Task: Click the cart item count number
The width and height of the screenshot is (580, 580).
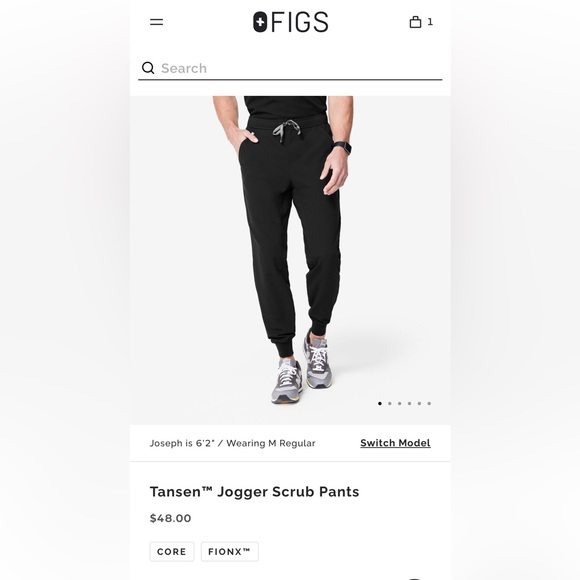Action: [x=430, y=22]
